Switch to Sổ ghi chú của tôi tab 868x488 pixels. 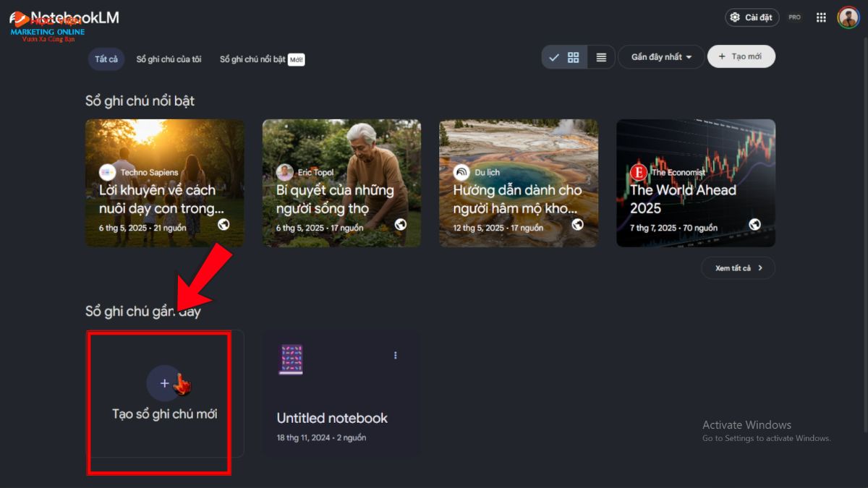[x=169, y=59]
